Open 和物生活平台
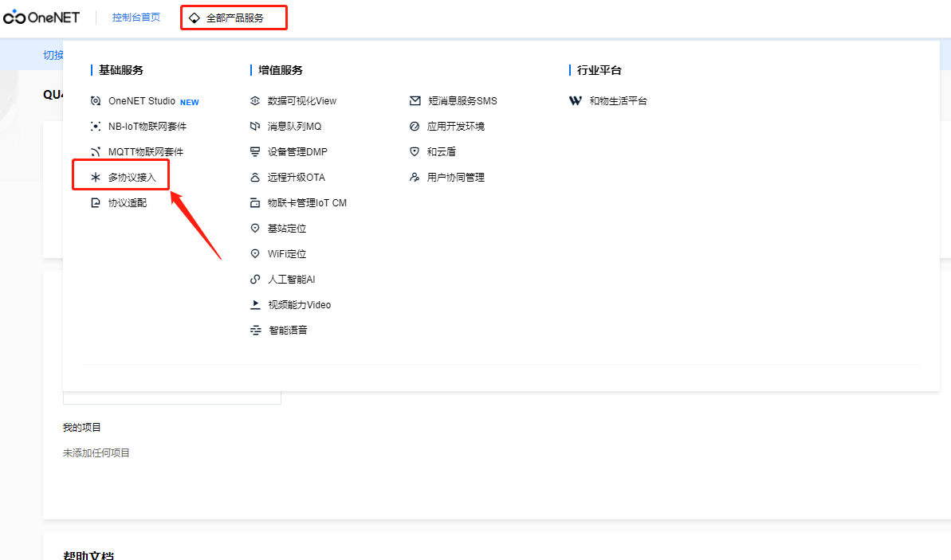Viewport: 951px width, 560px height. 619,101
